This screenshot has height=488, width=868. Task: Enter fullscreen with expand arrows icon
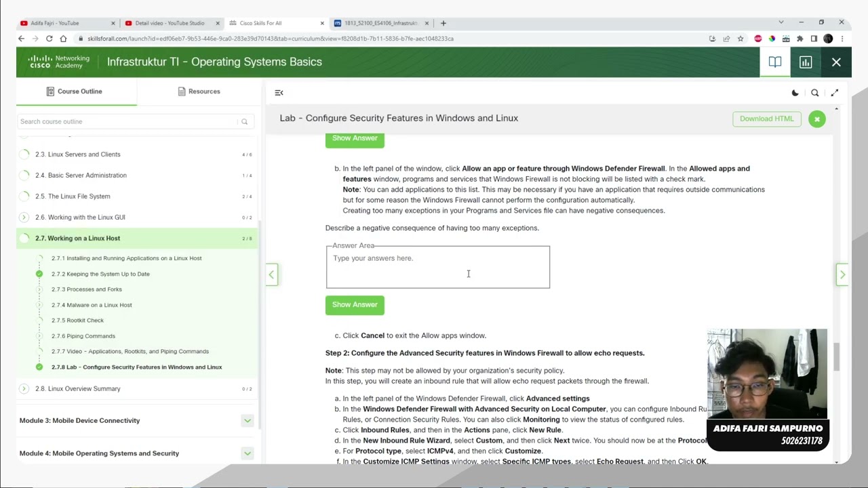(835, 93)
